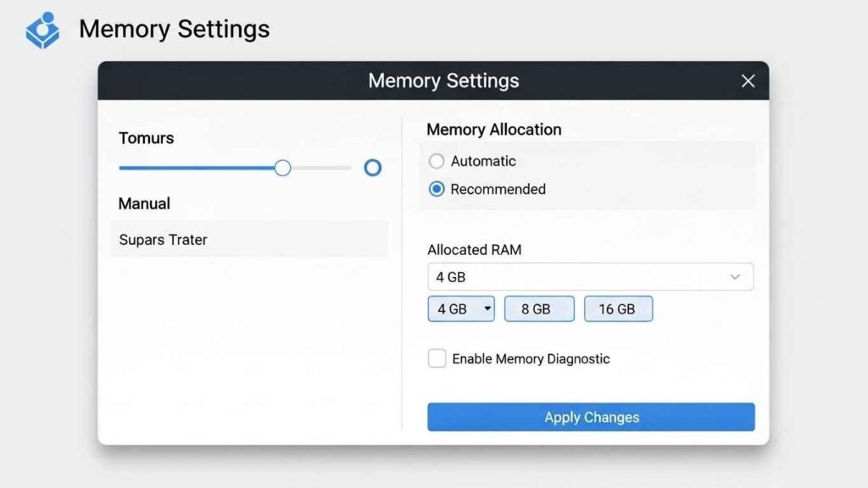Image resolution: width=868 pixels, height=488 pixels.
Task: Click Apply Changes button
Action: tap(591, 417)
